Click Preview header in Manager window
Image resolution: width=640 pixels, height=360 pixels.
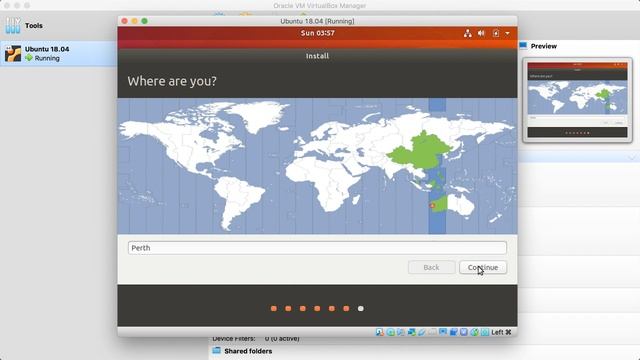(544, 46)
